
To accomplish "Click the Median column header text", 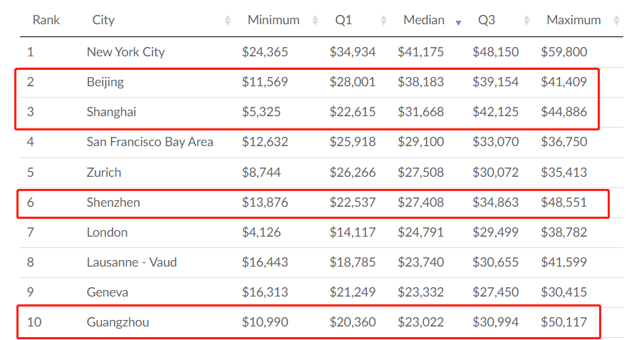I will [423, 20].
